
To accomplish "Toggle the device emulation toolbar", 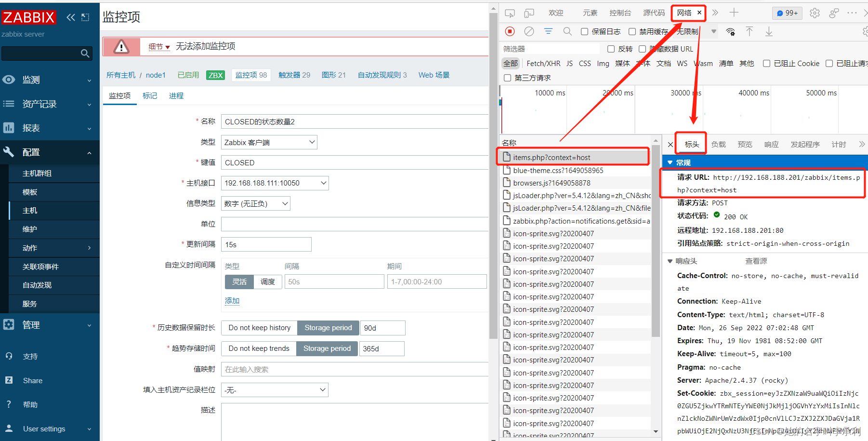I will pos(528,13).
